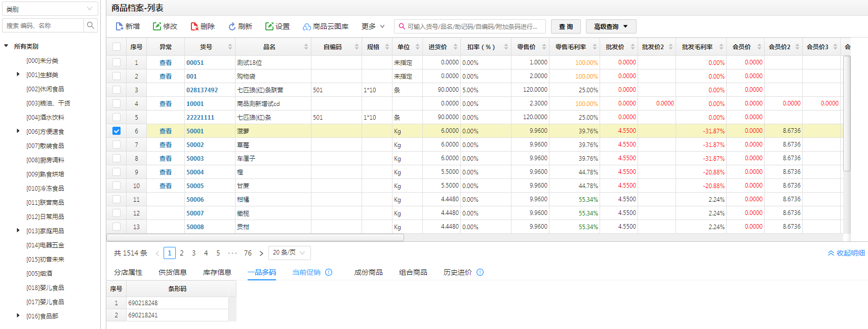
Task: Switch to the 供货信息 tab
Action: 173,272
